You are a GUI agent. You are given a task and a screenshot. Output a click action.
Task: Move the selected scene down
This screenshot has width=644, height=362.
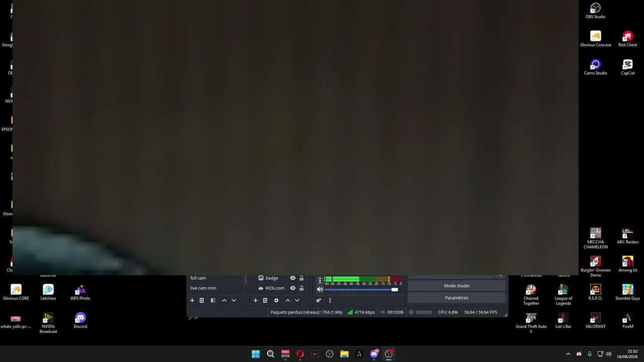point(233,300)
